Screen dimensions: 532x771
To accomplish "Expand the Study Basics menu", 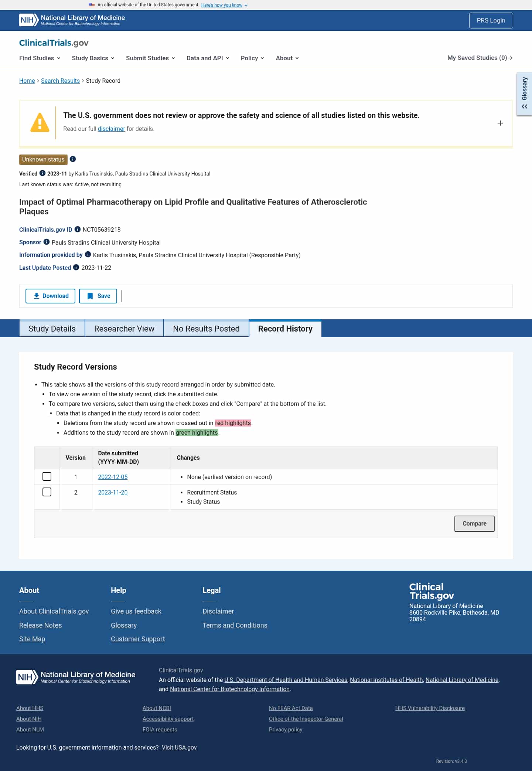I will [93, 58].
